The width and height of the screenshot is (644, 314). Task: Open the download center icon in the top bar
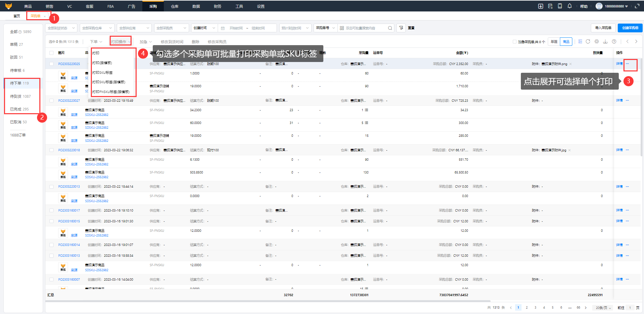pyautogui.click(x=541, y=6)
